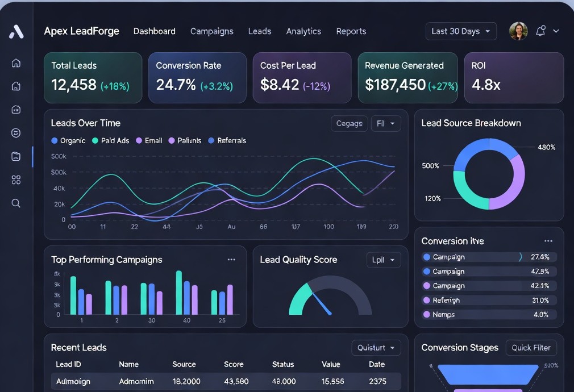Open the Quisturt dropdown in Recent Leads
Image resolution: width=574 pixels, height=392 pixels.
[376, 348]
